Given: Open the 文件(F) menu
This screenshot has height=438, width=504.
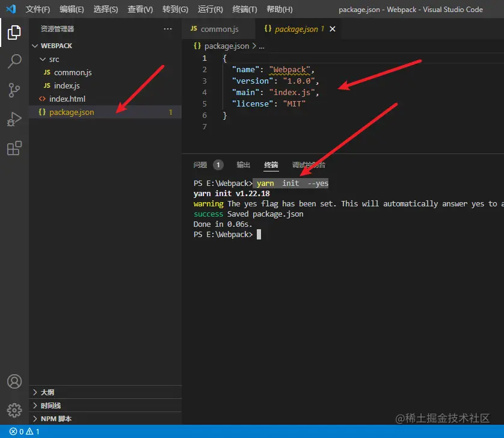Looking at the screenshot, I should [x=38, y=10].
